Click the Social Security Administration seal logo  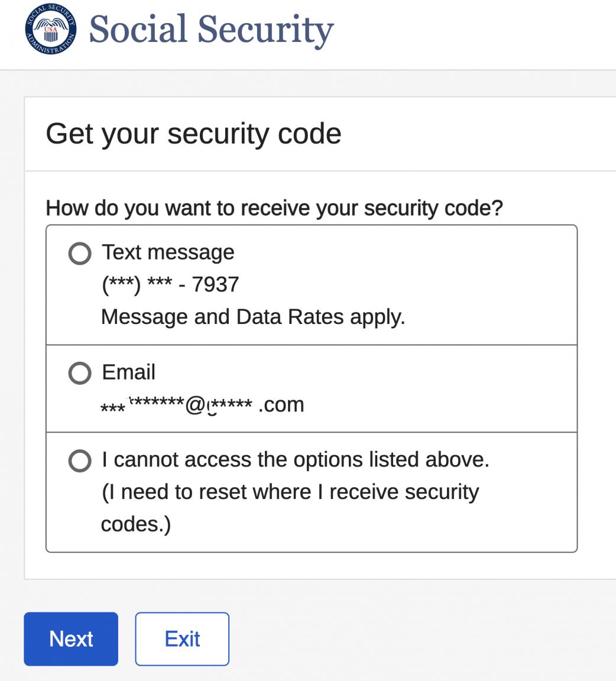coord(51,29)
